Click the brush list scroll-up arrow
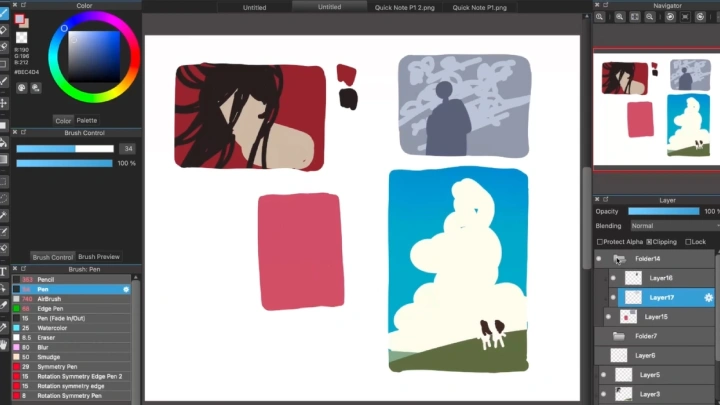The height and width of the screenshot is (405, 720). coord(135,278)
